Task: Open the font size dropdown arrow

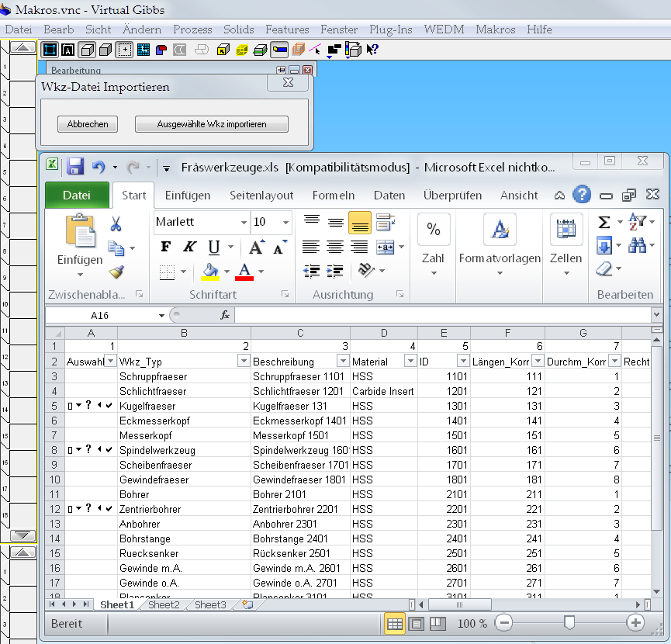Action: pos(285,222)
